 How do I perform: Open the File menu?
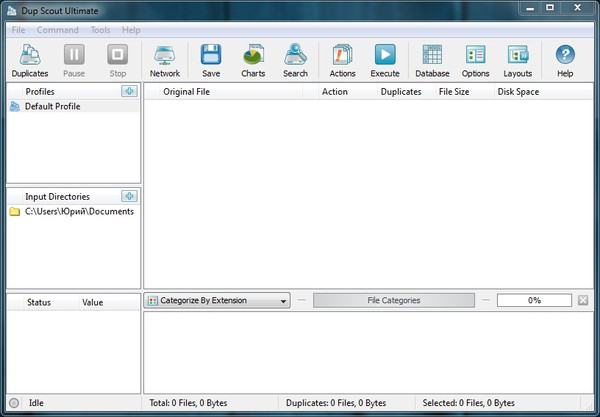coord(18,30)
